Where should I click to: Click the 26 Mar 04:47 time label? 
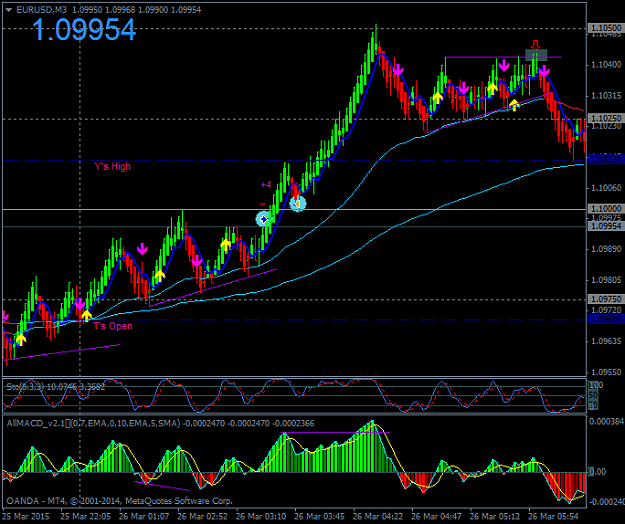[436, 516]
